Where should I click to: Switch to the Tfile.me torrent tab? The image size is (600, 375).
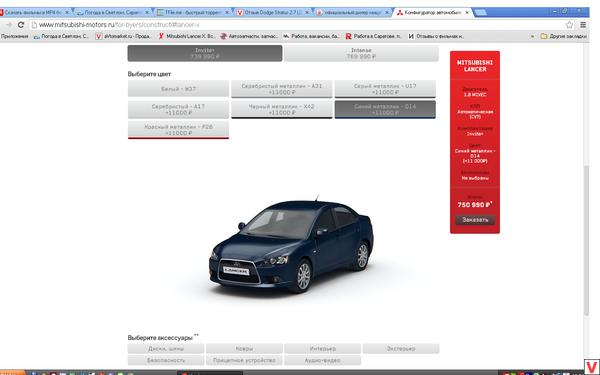[192, 12]
